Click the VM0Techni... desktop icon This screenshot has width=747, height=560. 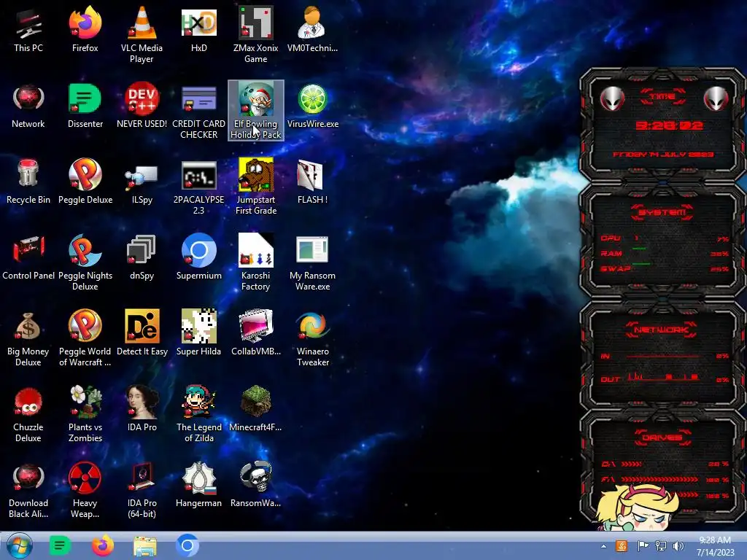[x=312, y=31]
